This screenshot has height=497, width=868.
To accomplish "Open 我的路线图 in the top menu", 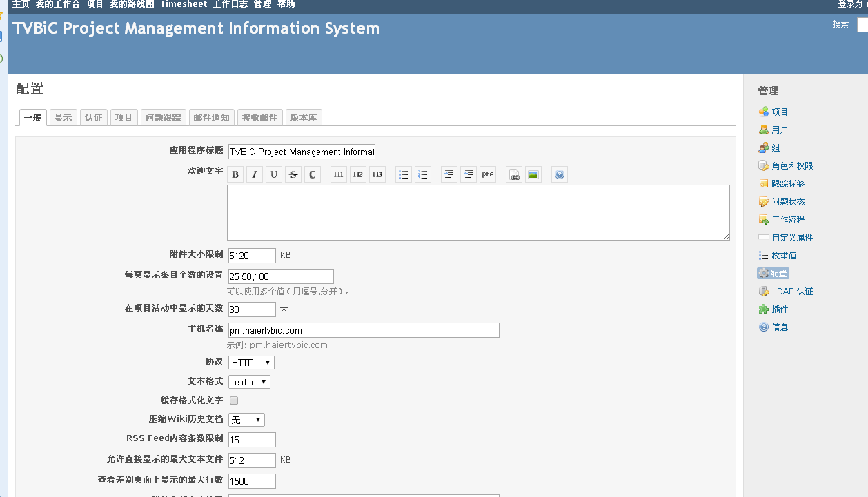I will (132, 4).
